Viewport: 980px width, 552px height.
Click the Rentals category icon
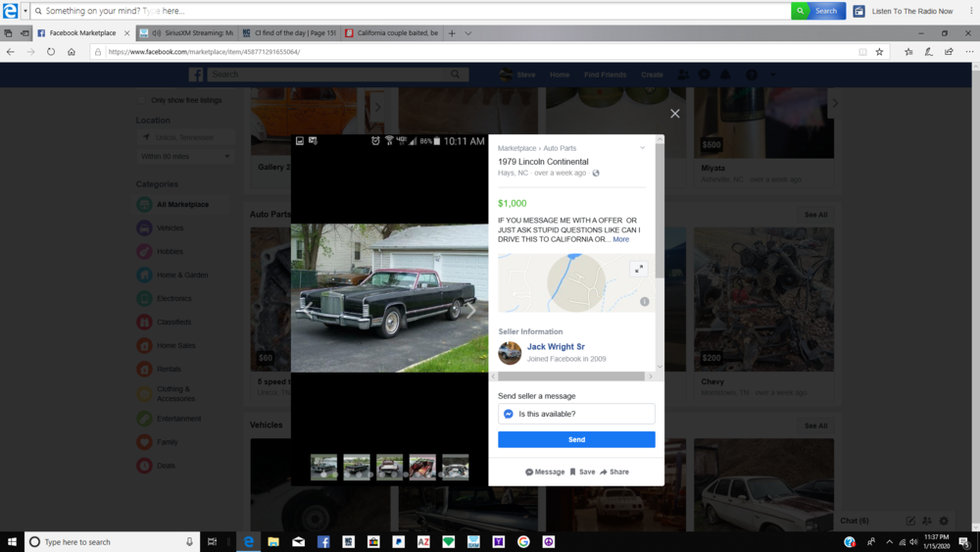pyautogui.click(x=144, y=369)
